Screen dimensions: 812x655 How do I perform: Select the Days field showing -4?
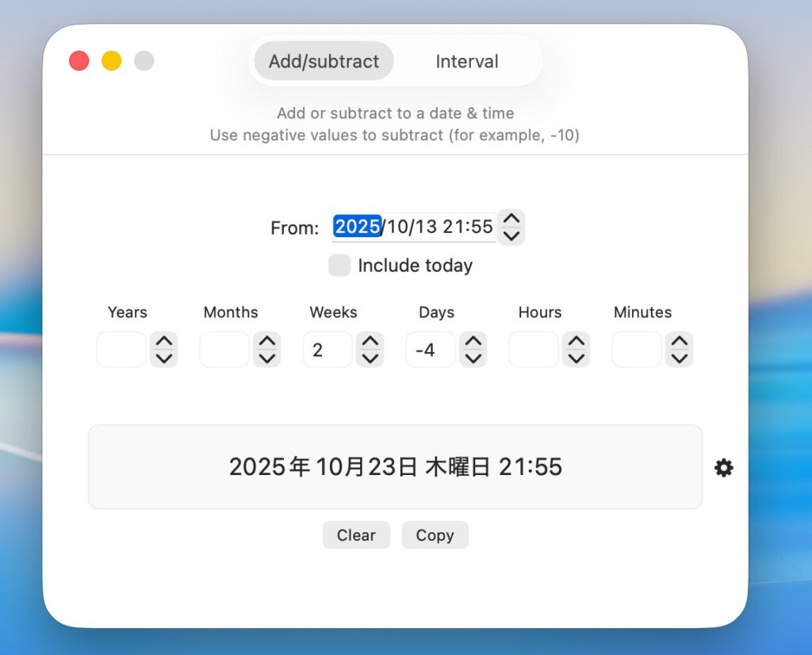(x=431, y=350)
